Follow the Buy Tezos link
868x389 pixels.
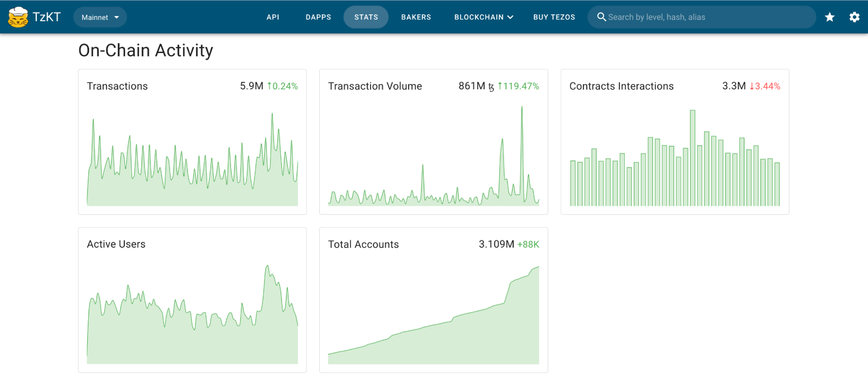point(554,17)
